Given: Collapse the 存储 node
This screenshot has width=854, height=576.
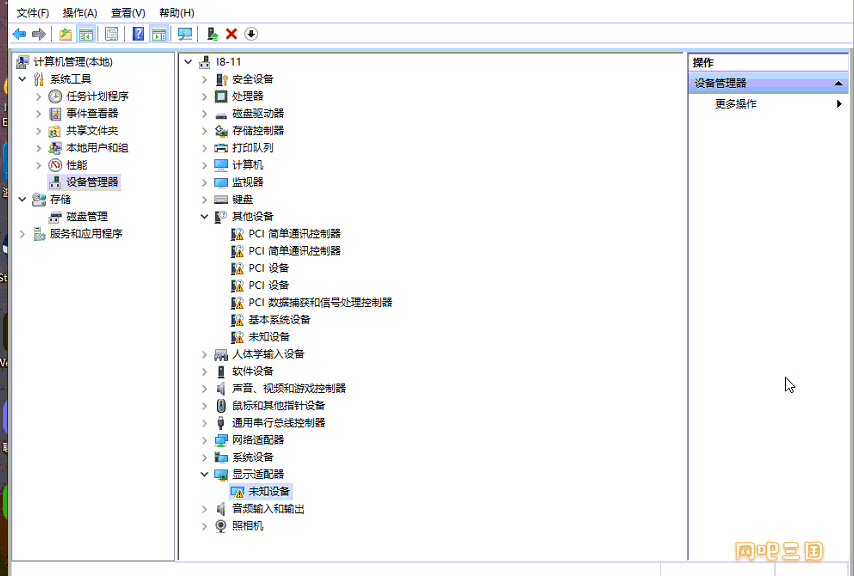Looking at the screenshot, I should 22,199.
